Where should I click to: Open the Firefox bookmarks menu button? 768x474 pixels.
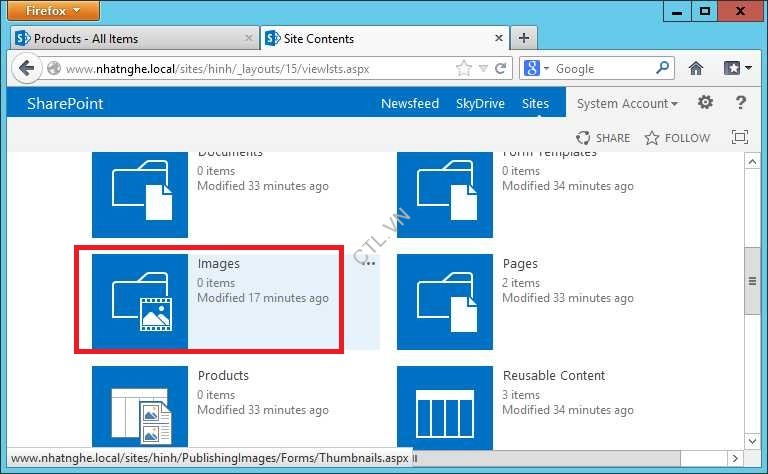pos(736,69)
